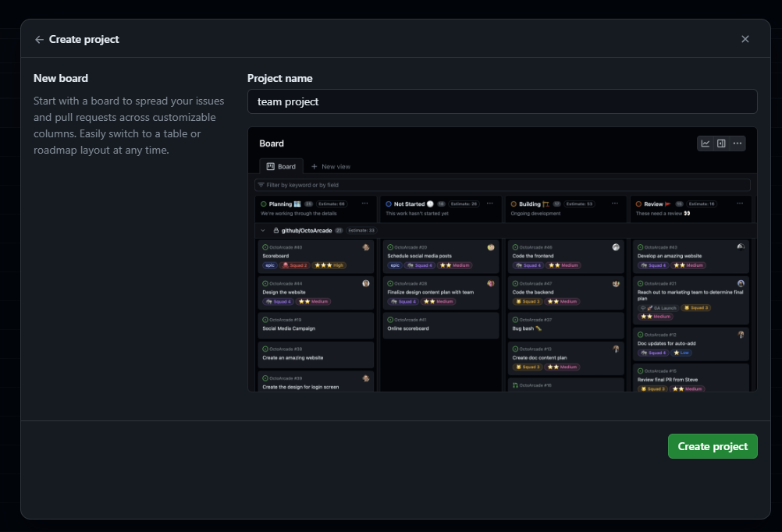Open the Building column options menu
Viewport: 782px width, 532px height.
coord(615,204)
